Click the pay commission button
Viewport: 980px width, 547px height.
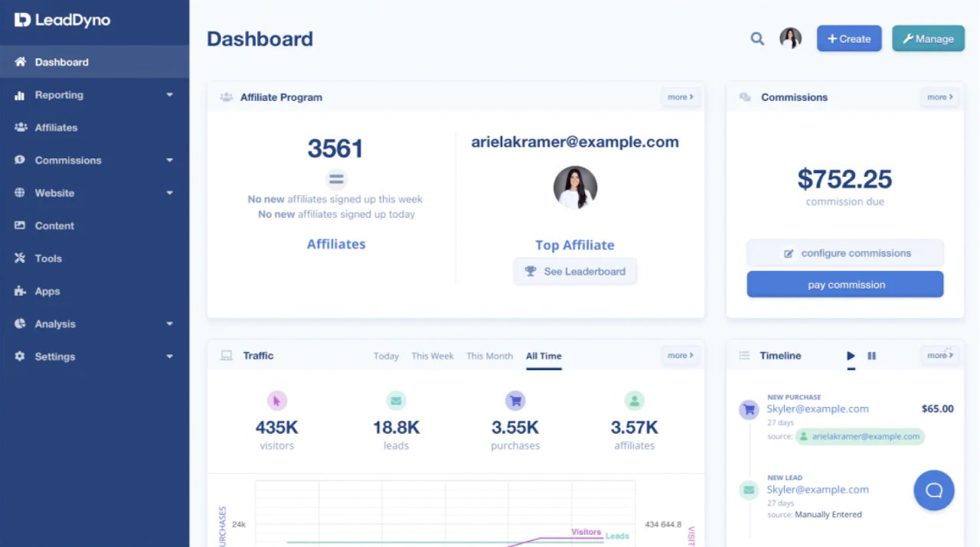(844, 284)
